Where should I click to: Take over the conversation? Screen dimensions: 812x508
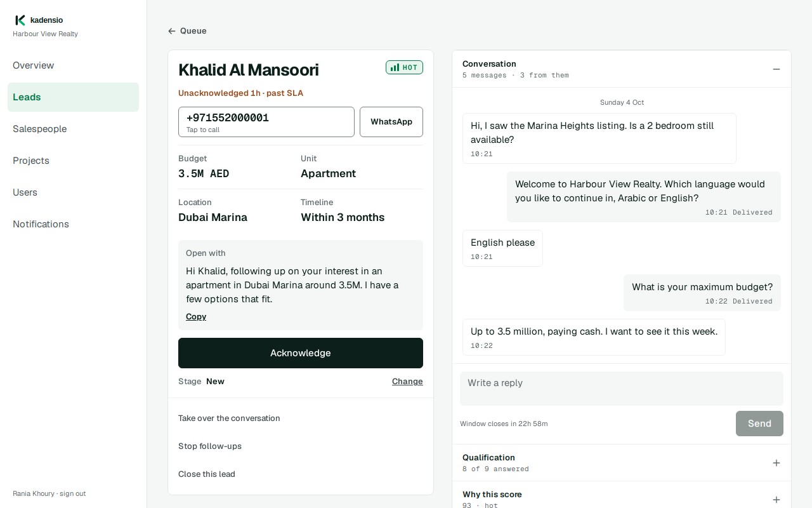point(229,418)
